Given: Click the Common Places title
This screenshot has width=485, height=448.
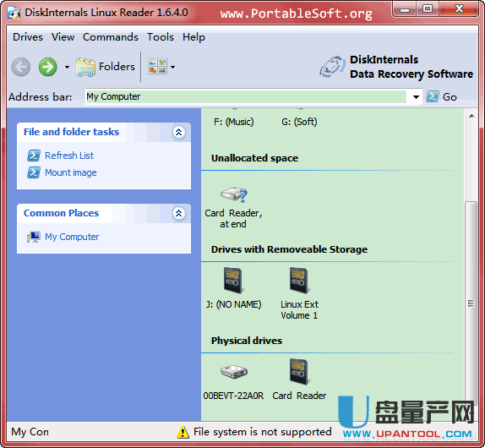Looking at the screenshot, I should click(x=61, y=213).
